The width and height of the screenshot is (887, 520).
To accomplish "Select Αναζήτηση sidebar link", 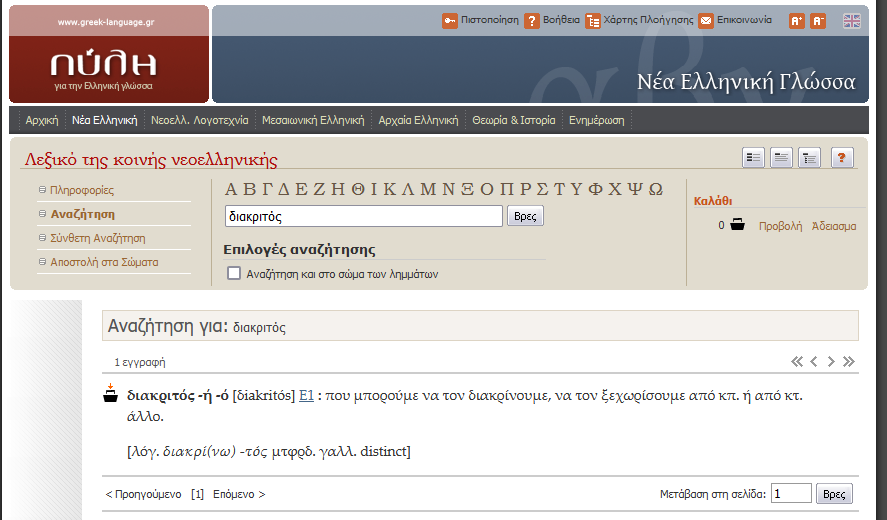I will pyautogui.click(x=83, y=214).
